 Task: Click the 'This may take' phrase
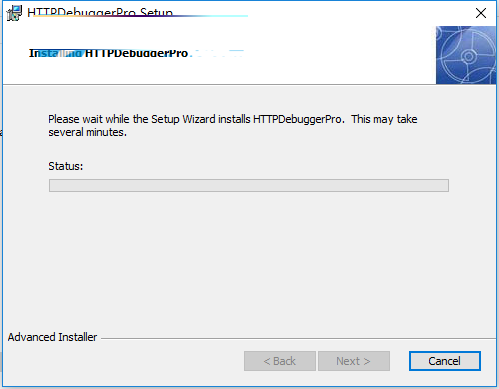(384, 119)
